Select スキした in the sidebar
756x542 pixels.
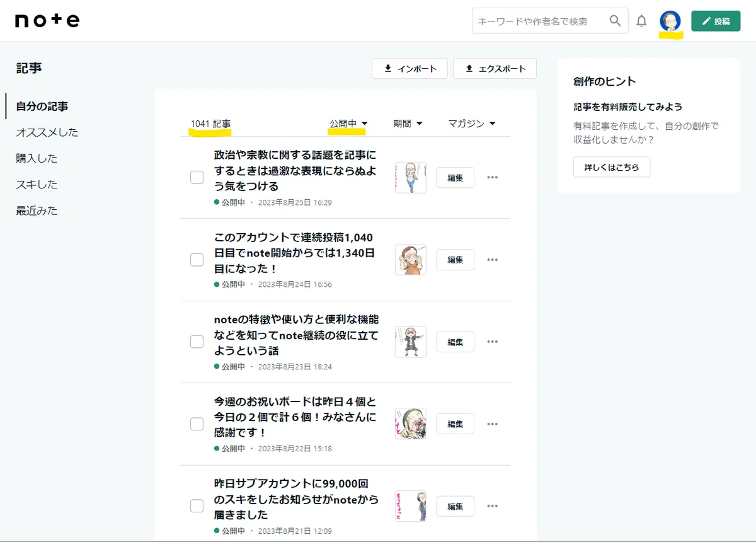coord(37,185)
